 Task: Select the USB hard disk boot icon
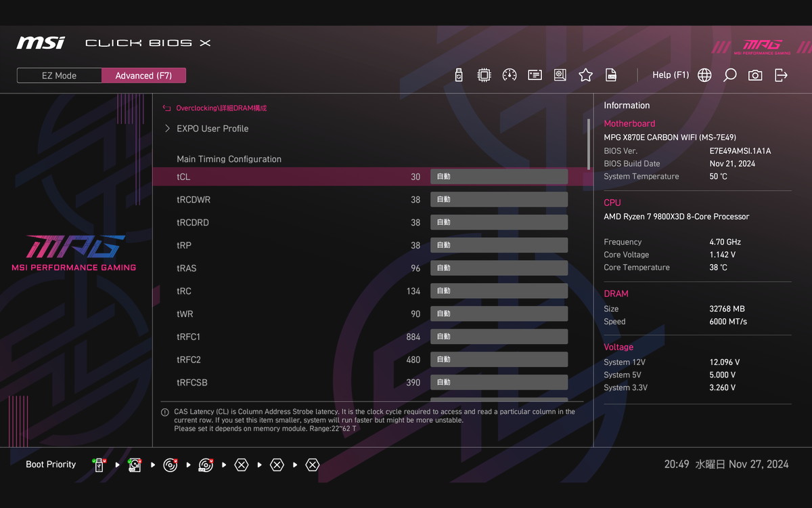(x=135, y=465)
